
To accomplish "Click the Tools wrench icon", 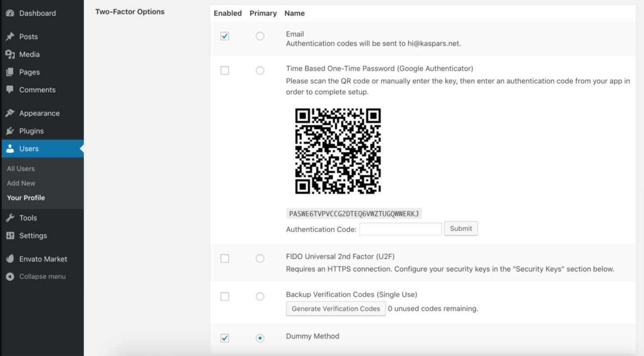I will pyautogui.click(x=9, y=218).
